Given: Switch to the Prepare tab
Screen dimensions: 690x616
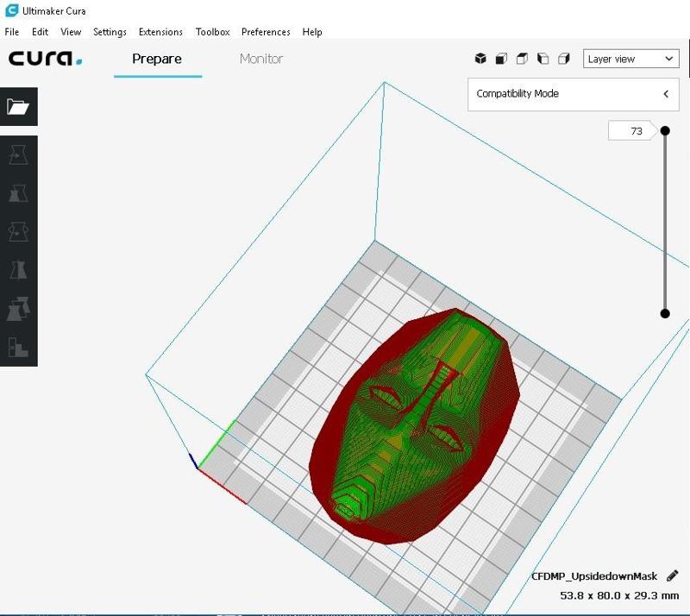Looking at the screenshot, I should coord(157,59).
